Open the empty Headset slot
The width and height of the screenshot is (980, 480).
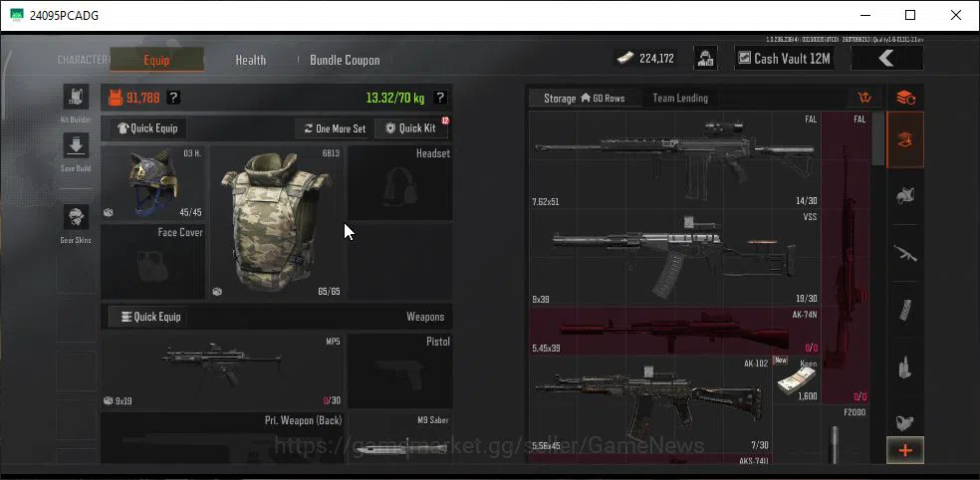pyautogui.click(x=400, y=182)
